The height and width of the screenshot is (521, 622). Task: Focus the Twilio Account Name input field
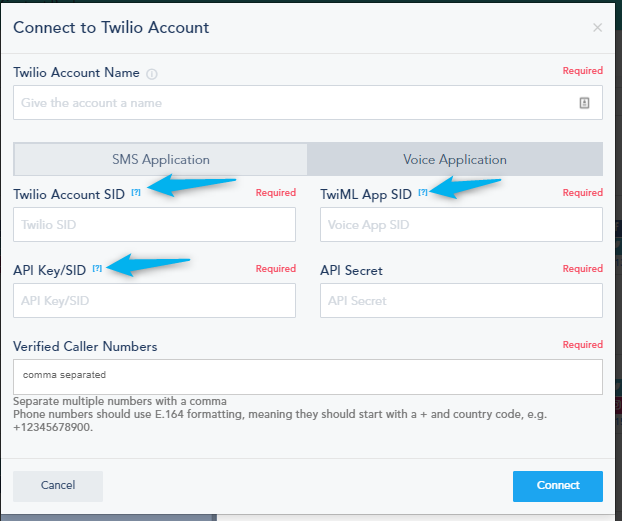pyautogui.click(x=308, y=103)
